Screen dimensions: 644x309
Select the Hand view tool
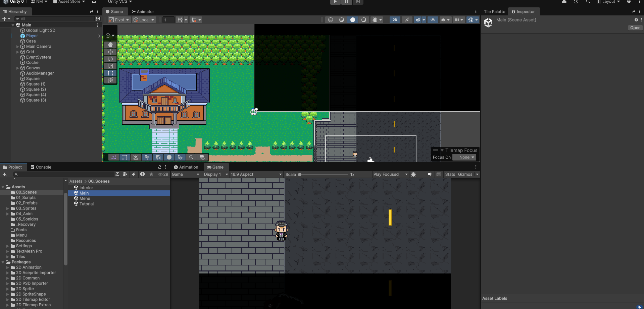(110, 45)
